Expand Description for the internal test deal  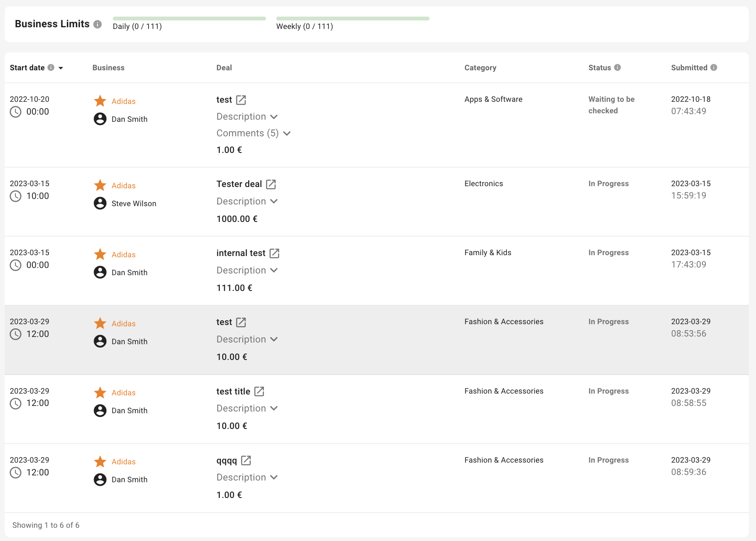coord(247,270)
